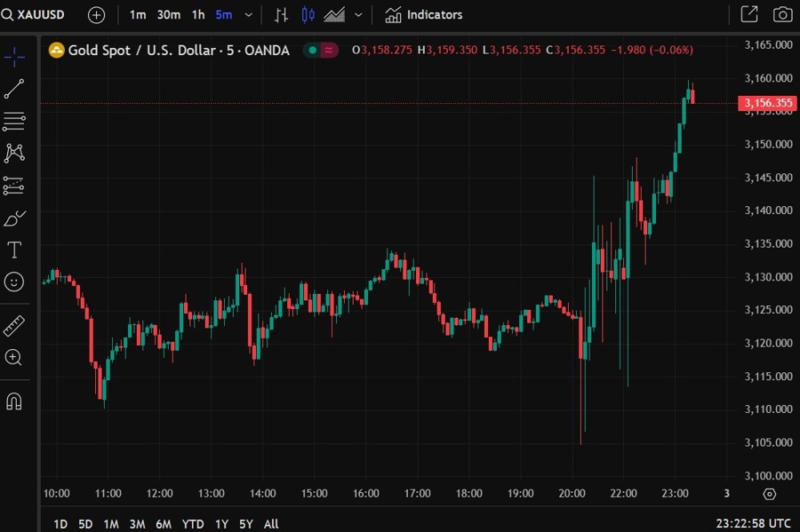800x532 pixels.
Task: Open chart settings gear near time axis
Action: (x=770, y=494)
